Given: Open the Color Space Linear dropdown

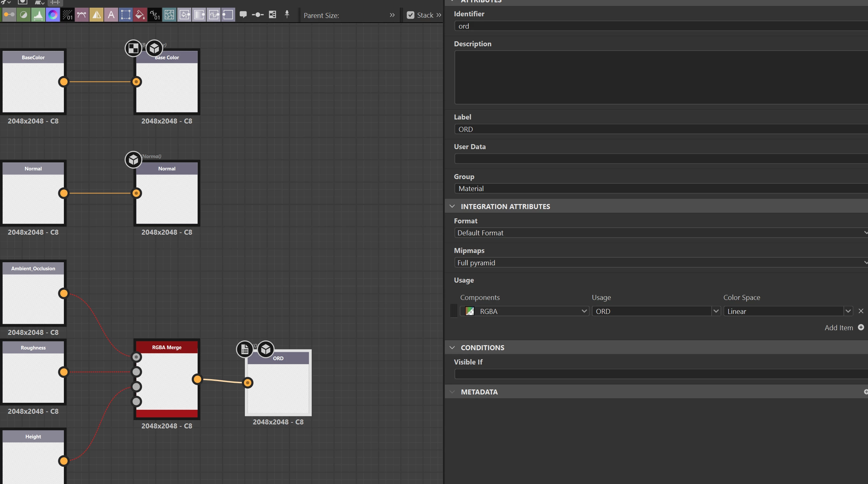Looking at the screenshot, I should 848,311.
